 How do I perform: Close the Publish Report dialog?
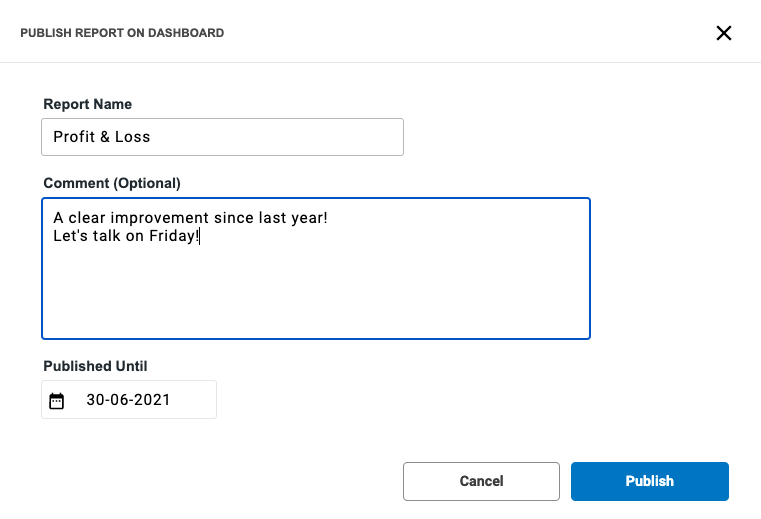click(724, 33)
